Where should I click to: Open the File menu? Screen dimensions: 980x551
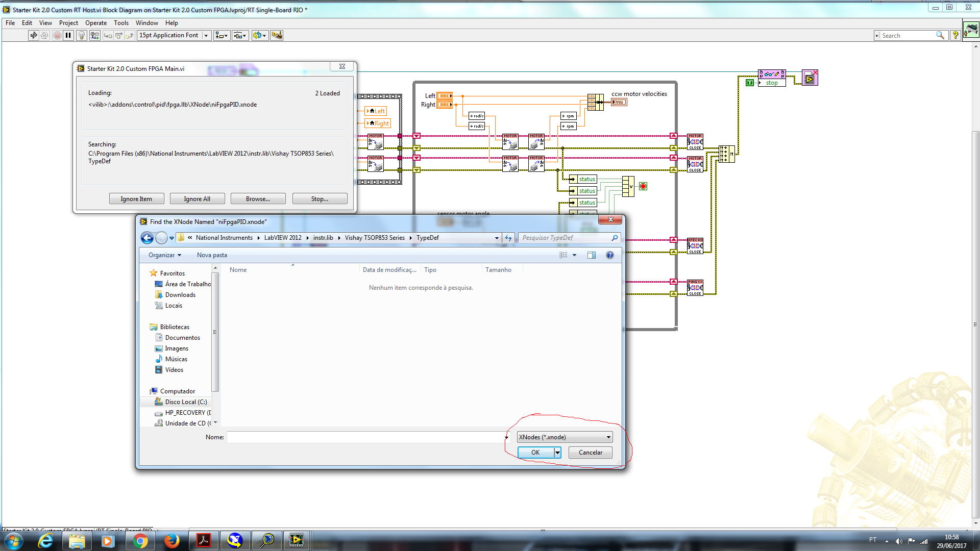pos(10,23)
